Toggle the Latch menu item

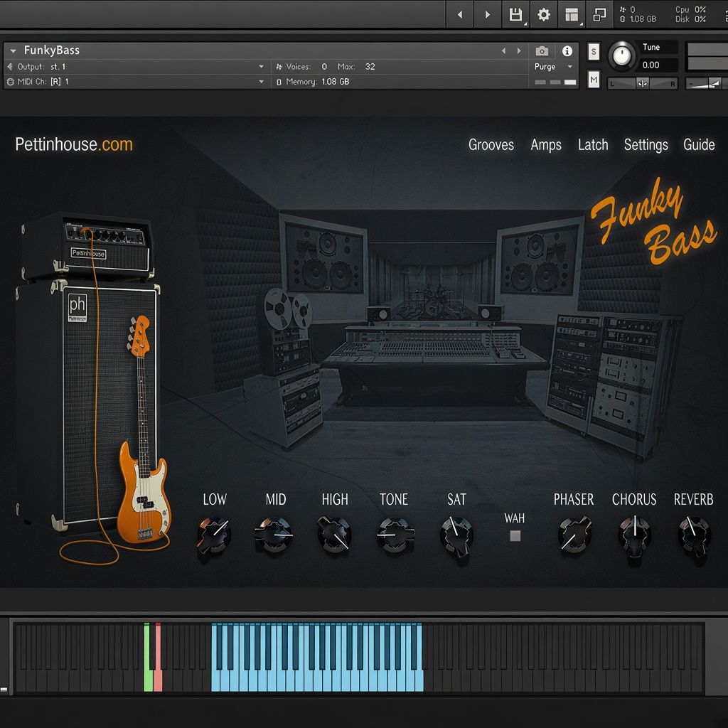pos(593,145)
